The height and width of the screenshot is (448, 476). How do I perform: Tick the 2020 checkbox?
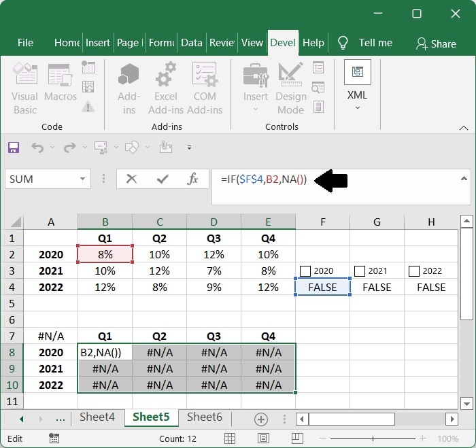[x=305, y=271]
